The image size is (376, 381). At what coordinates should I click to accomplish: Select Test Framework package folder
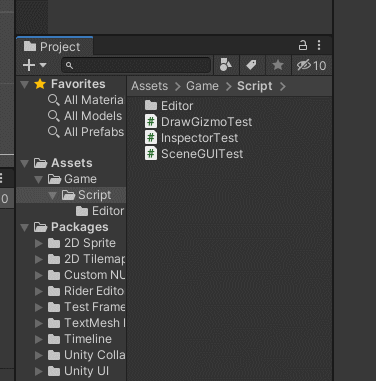(x=86, y=307)
